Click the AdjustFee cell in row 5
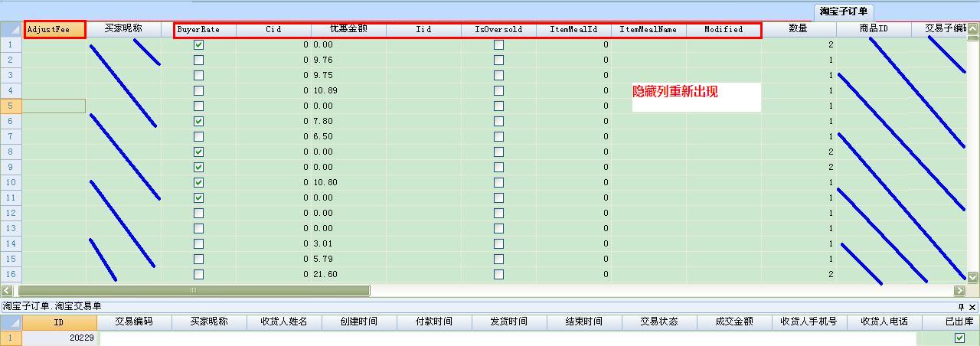The width and height of the screenshot is (980, 346). [54, 106]
